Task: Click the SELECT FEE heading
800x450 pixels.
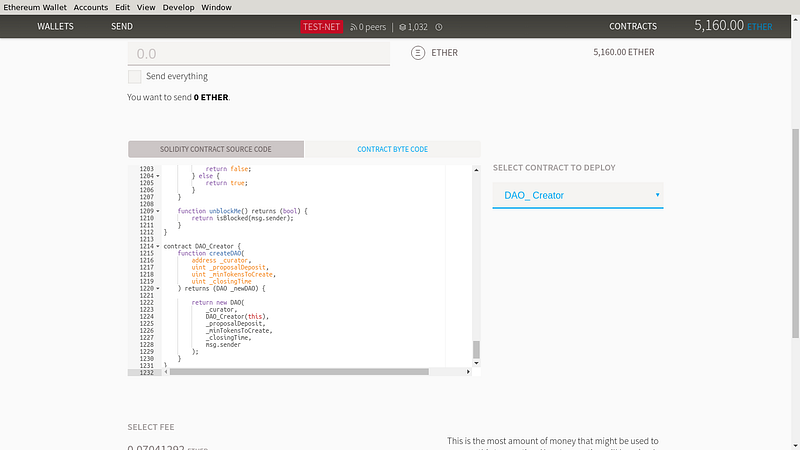Action: [x=151, y=427]
